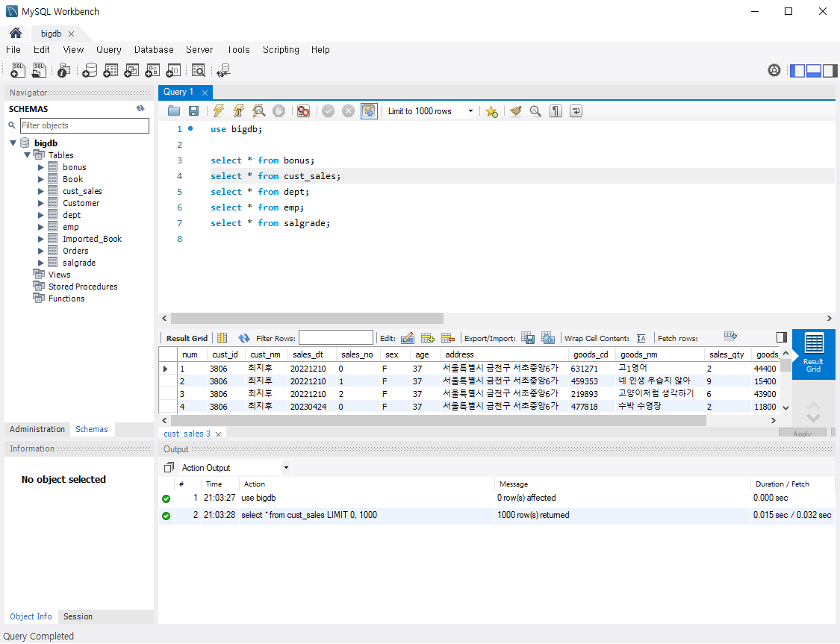Stop query execution hand icon
This screenshot has width=840, height=644.
[x=279, y=110]
